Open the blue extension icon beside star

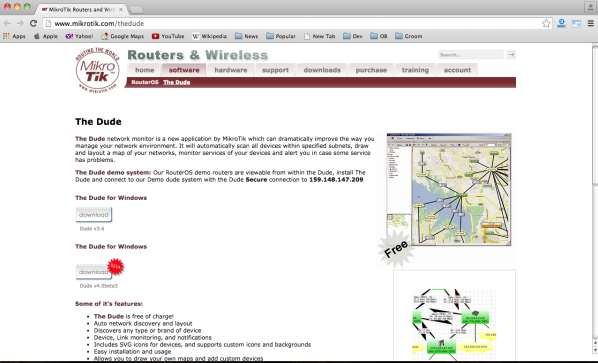(561, 23)
